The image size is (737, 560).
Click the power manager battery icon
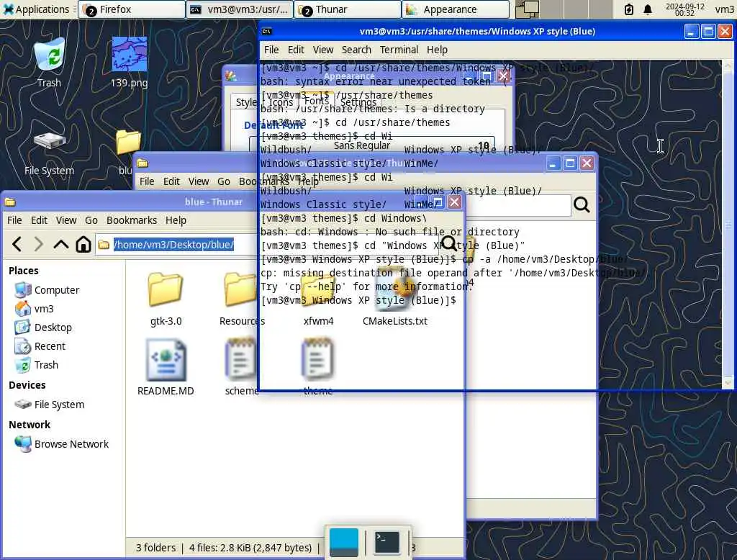628,9
